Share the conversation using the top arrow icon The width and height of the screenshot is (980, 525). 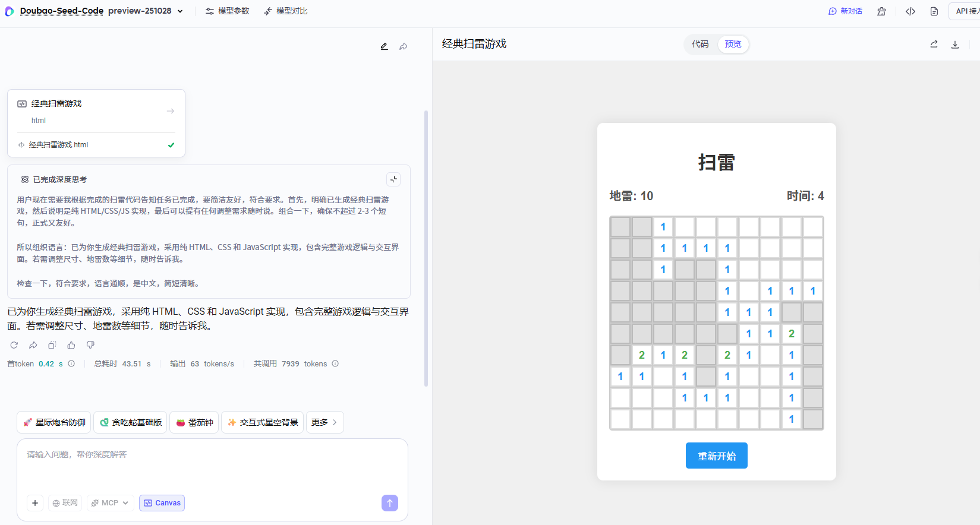404,46
